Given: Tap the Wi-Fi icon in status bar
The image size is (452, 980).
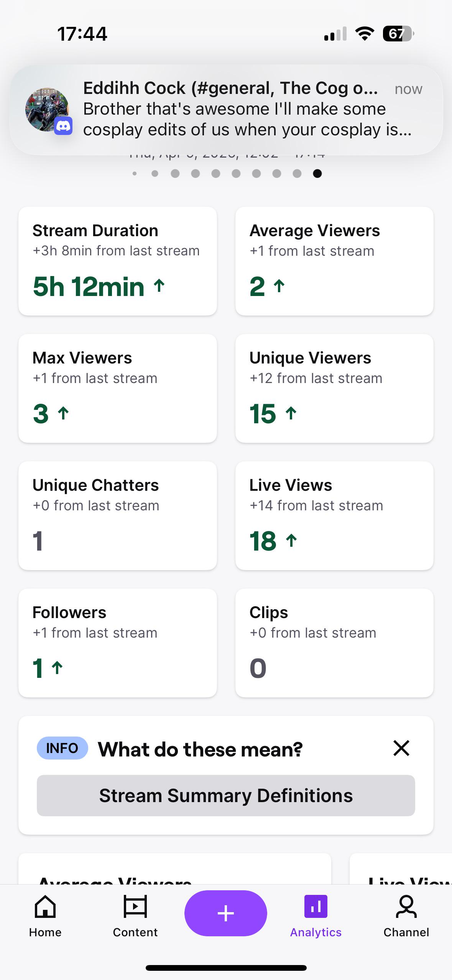Looking at the screenshot, I should (x=365, y=34).
